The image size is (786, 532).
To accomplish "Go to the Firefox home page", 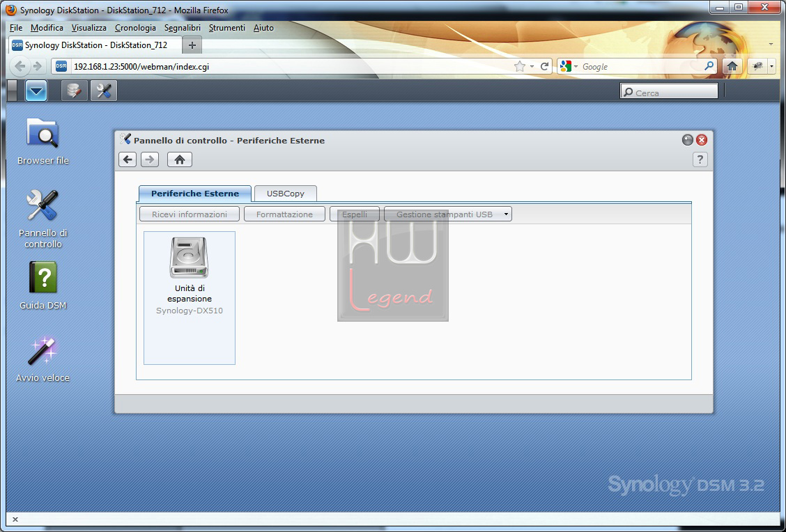I will coord(732,66).
